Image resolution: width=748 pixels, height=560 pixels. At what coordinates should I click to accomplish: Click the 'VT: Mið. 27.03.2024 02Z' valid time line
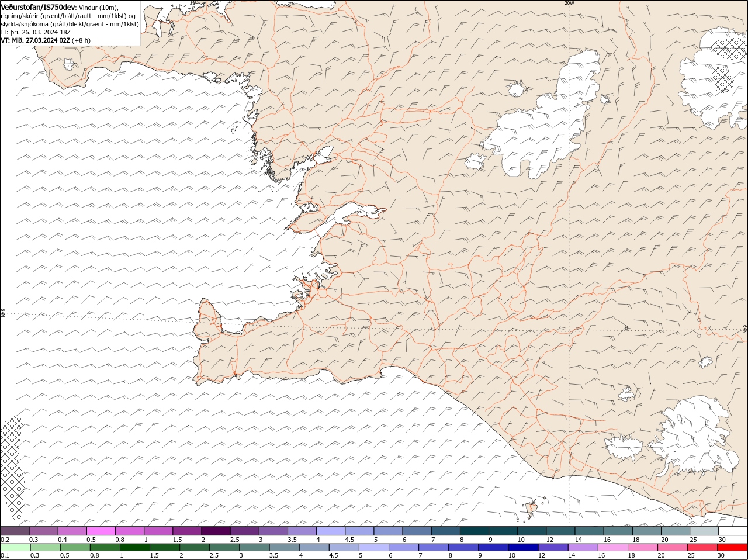[35, 40]
